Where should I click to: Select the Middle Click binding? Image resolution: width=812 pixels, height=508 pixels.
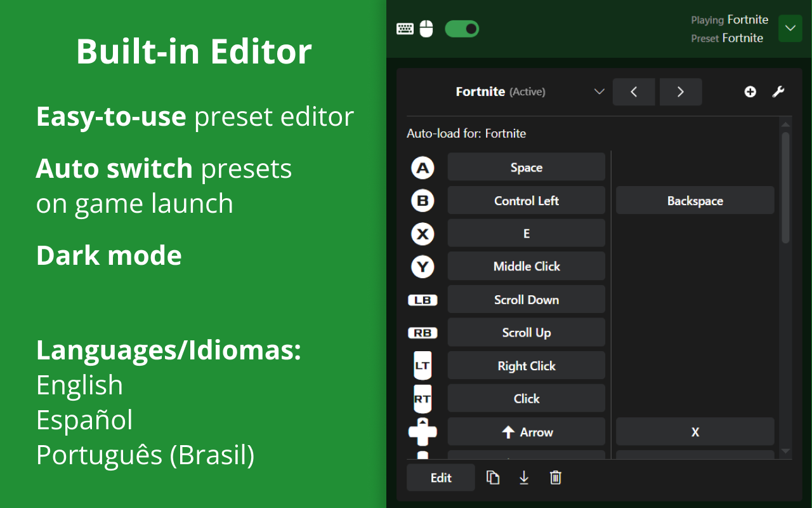pos(527,267)
